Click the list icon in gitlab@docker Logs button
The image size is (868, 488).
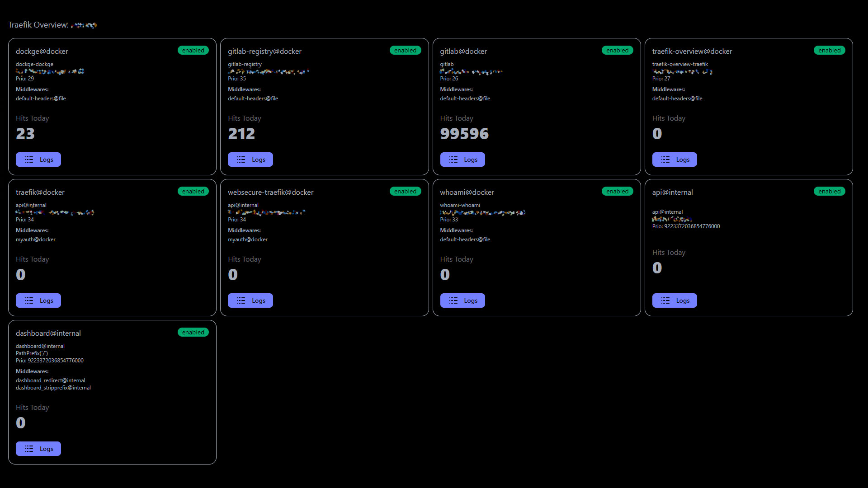[453, 160]
